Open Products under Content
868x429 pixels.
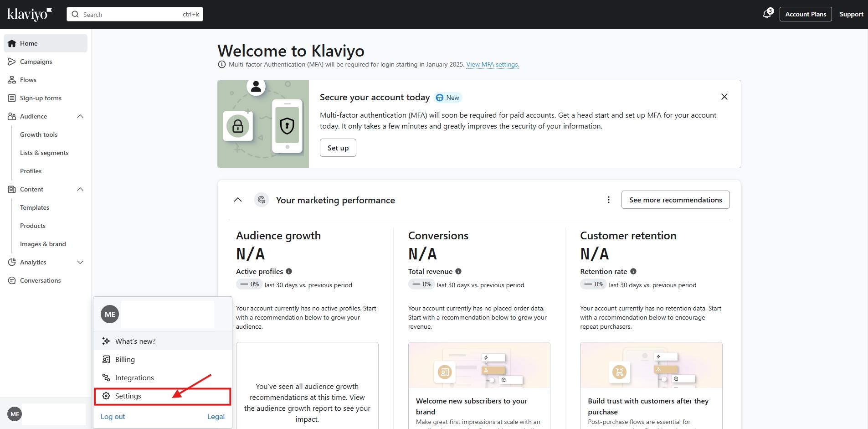(33, 226)
